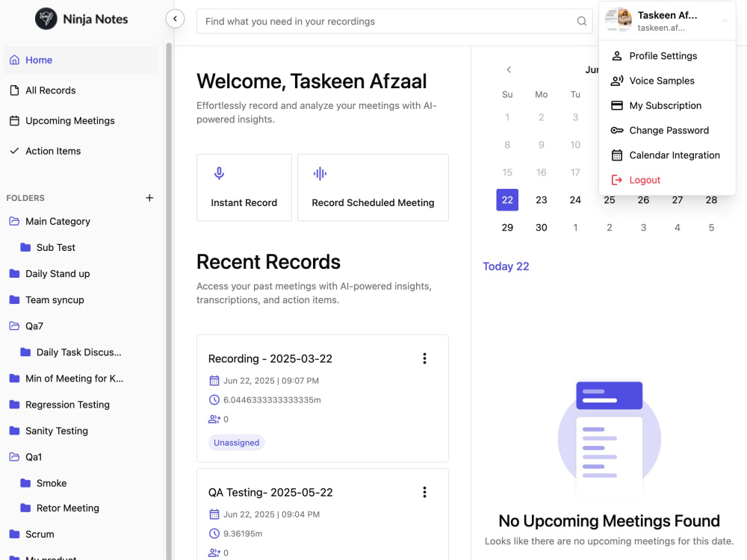The width and height of the screenshot is (747, 560).
Task: Collapse the sidebar with the arrow button
Action: coord(175,19)
